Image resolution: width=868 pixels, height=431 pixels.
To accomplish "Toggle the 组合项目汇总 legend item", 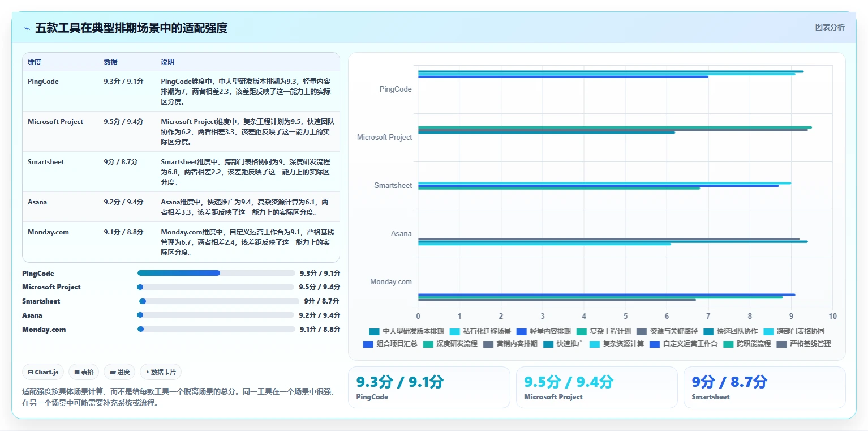I will [x=390, y=344].
